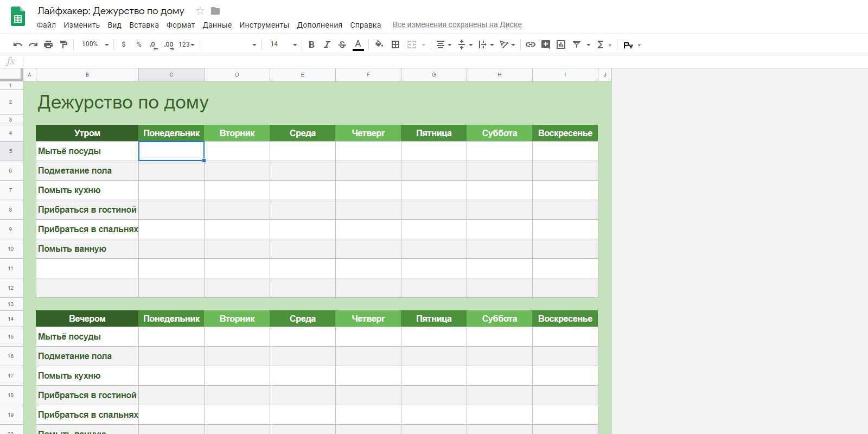
Task: Open the fill color bucket
Action: (379, 44)
